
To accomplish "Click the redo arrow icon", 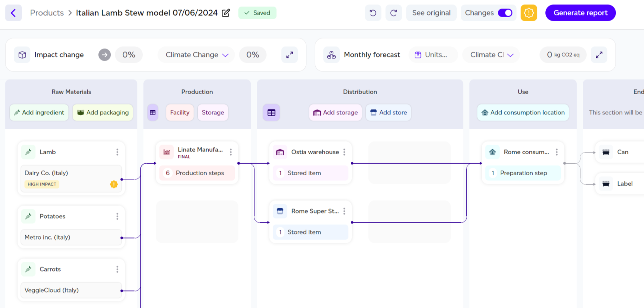I will click(394, 13).
